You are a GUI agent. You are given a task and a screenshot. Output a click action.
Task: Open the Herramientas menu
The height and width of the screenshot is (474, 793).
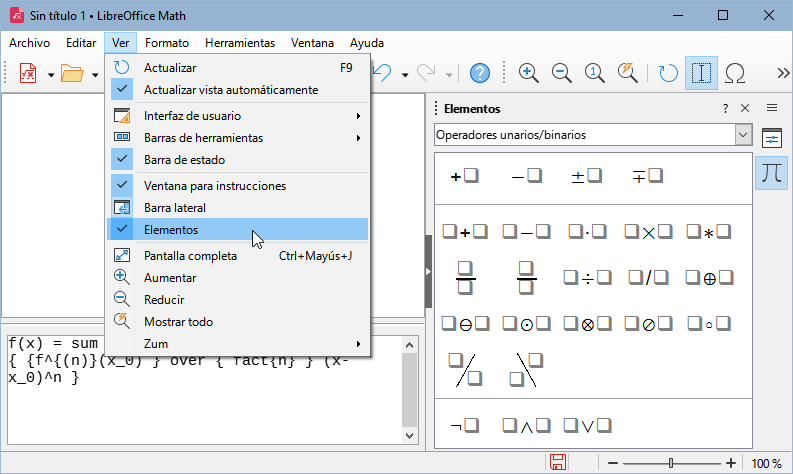pos(240,43)
